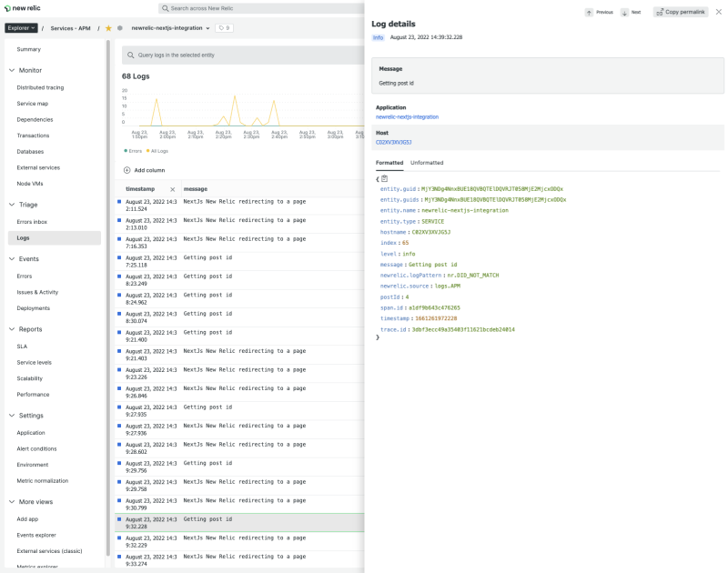Remove the timestamp column using its X icon

173,189
